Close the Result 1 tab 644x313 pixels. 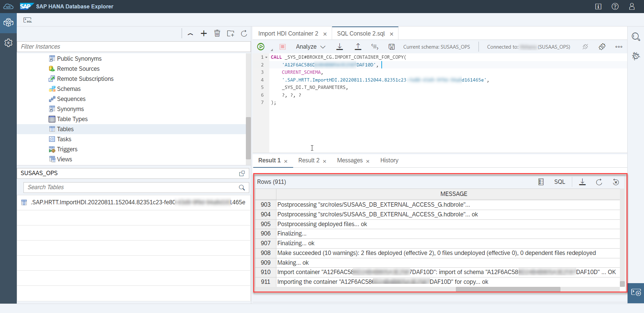pos(286,161)
